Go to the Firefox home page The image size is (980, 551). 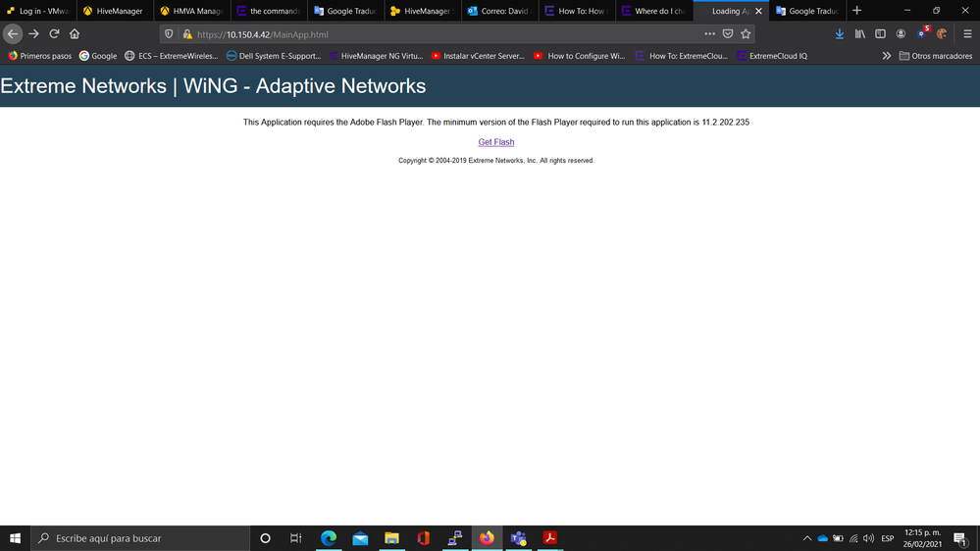click(x=75, y=33)
